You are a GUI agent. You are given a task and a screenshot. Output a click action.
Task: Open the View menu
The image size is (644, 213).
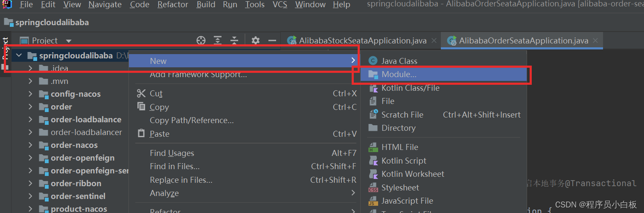coord(72,5)
